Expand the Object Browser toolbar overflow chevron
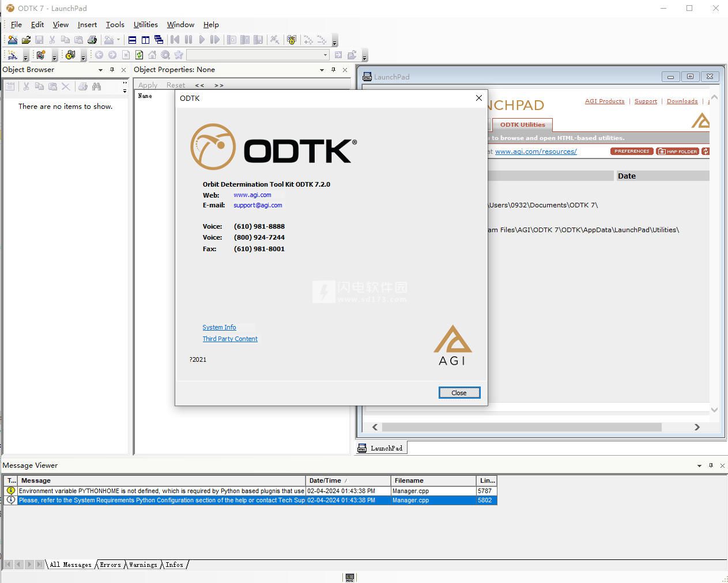 coord(125,87)
